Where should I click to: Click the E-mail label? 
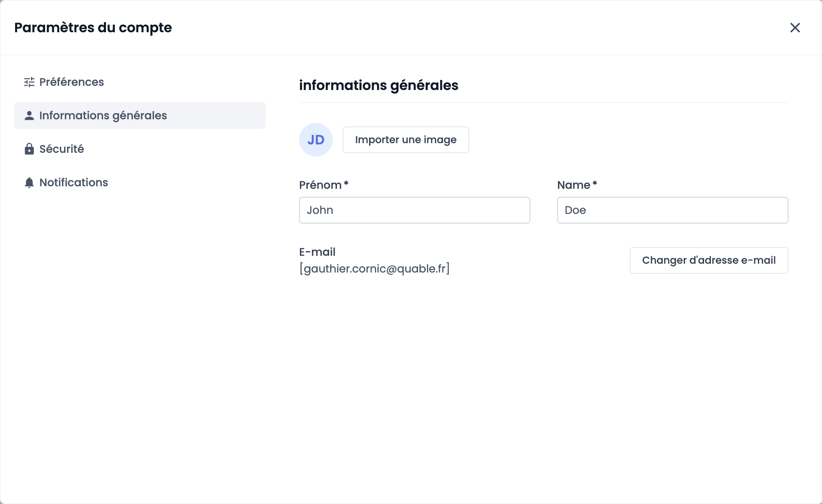click(317, 252)
